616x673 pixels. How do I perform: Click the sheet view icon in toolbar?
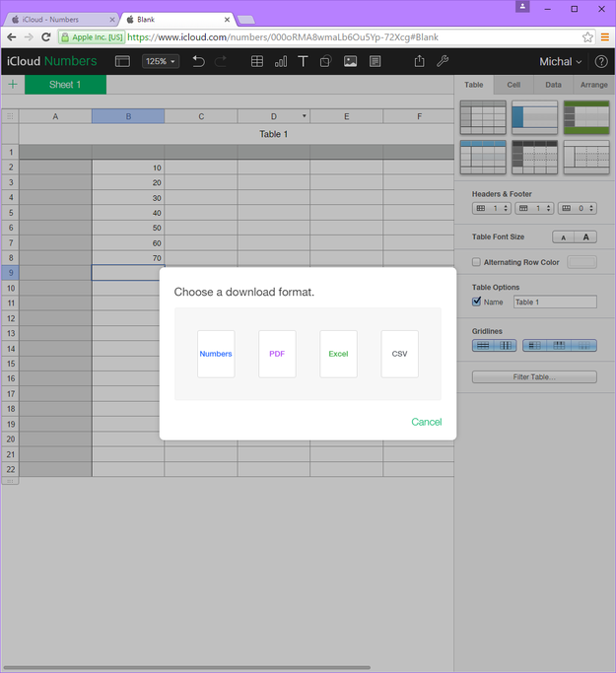click(122, 61)
